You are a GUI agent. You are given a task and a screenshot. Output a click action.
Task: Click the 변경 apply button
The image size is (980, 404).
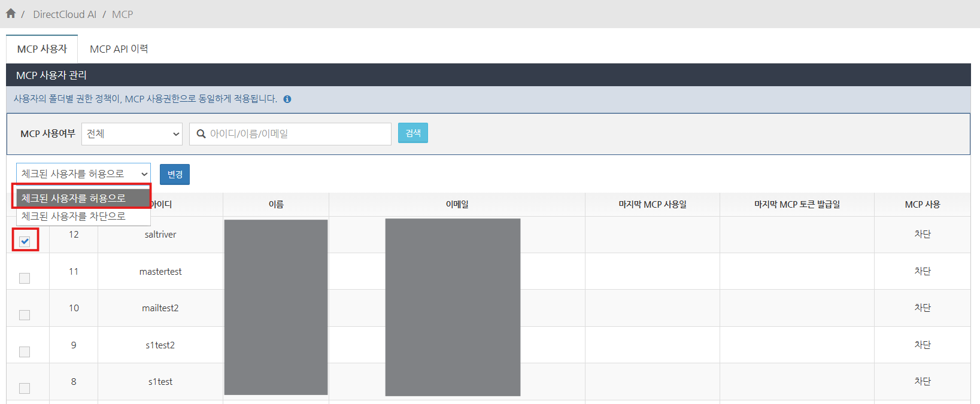click(175, 174)
